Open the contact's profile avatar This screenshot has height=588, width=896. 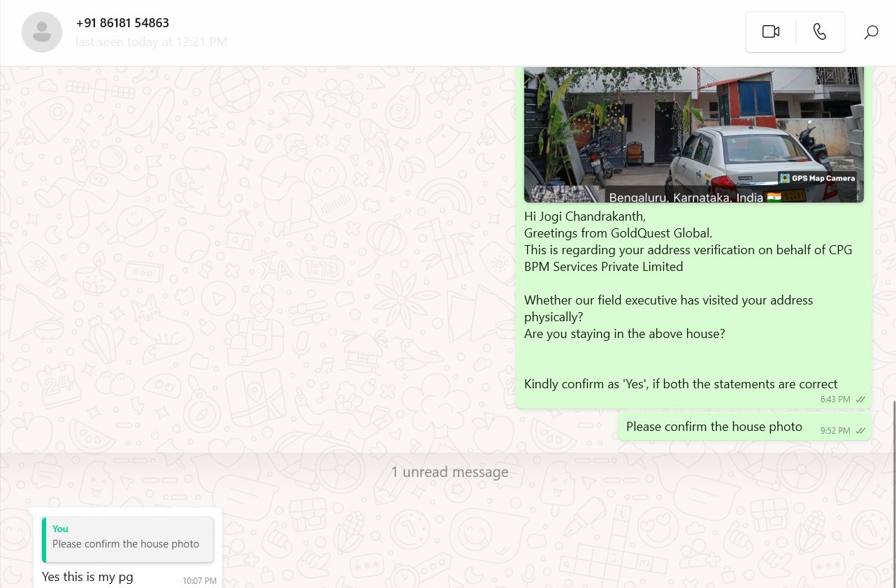point(42,32)
